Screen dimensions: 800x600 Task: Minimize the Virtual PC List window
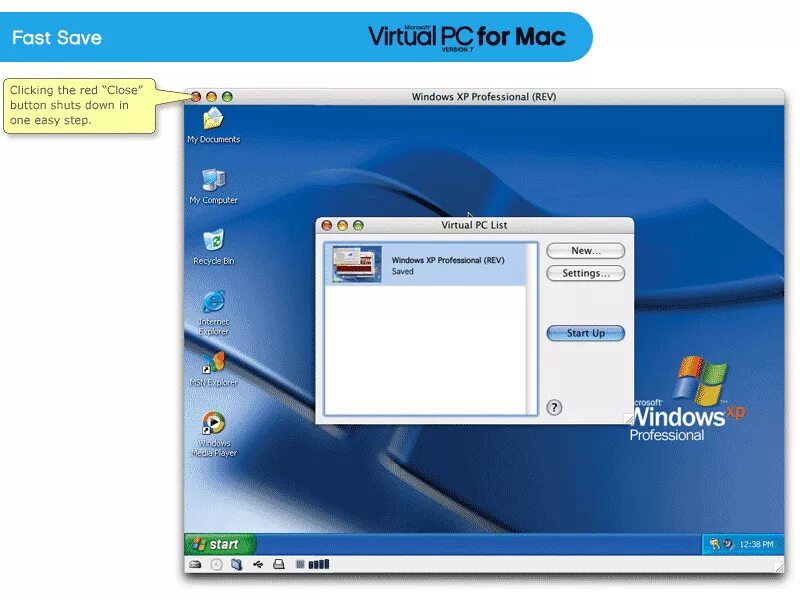point(343,225)
